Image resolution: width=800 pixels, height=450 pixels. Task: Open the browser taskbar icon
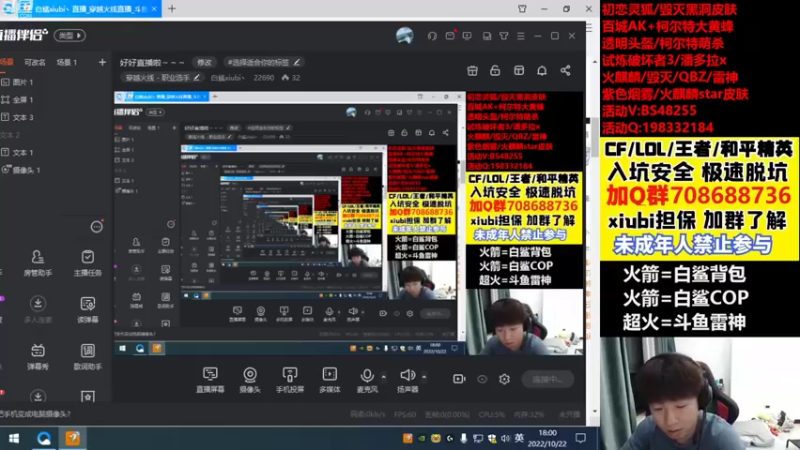(x=43, y=438)
